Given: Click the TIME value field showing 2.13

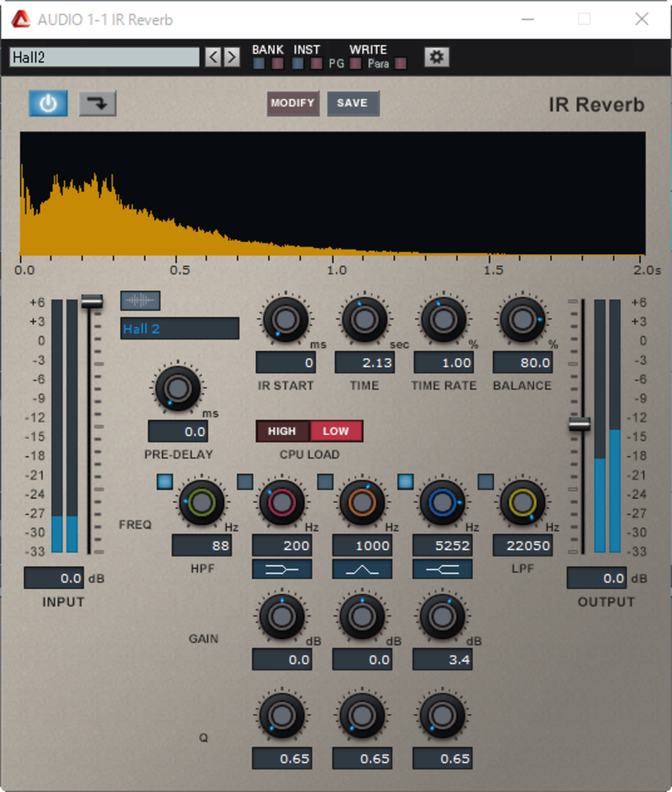Looking at the screenshot, I should (x=365, y=363).
